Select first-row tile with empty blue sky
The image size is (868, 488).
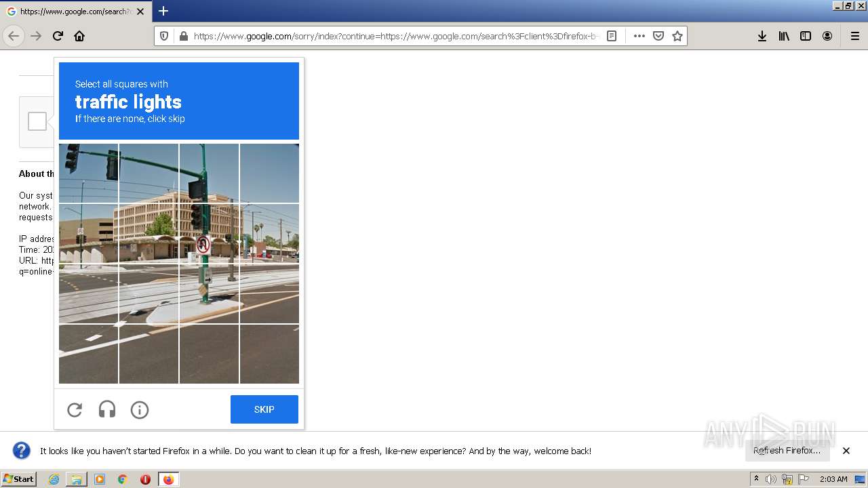pos(269,173)
